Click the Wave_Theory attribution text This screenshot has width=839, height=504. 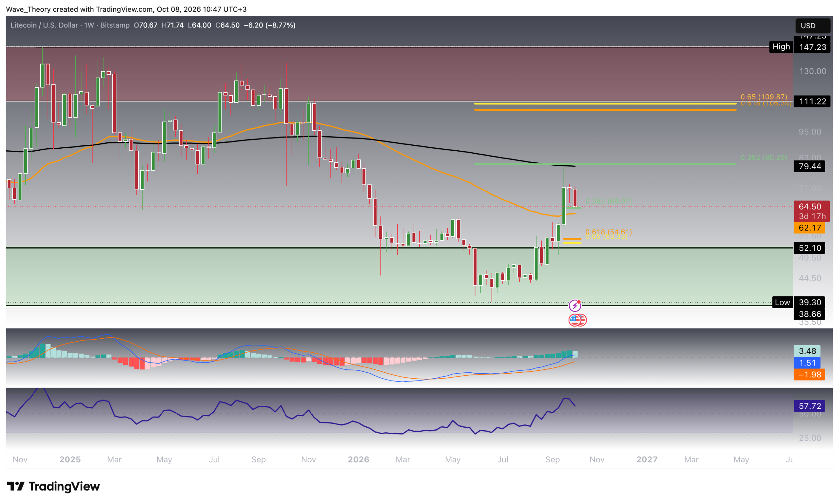[127, 9]
